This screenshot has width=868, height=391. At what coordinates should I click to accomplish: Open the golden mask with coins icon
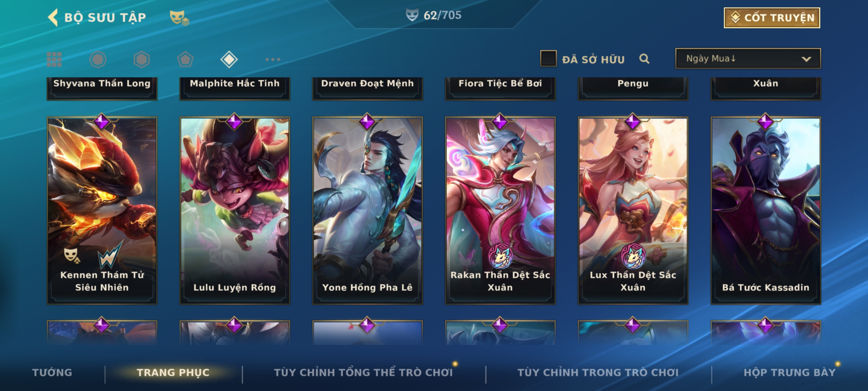tap(179, 17)
